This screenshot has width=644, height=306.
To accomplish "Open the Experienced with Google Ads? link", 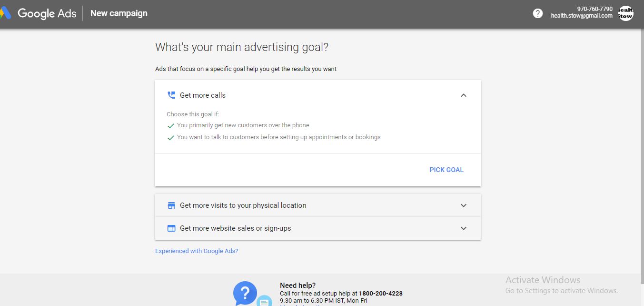I will [197, 251].
